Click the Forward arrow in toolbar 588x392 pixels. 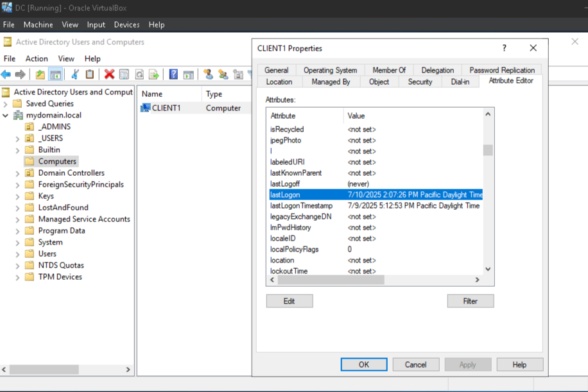20,74
